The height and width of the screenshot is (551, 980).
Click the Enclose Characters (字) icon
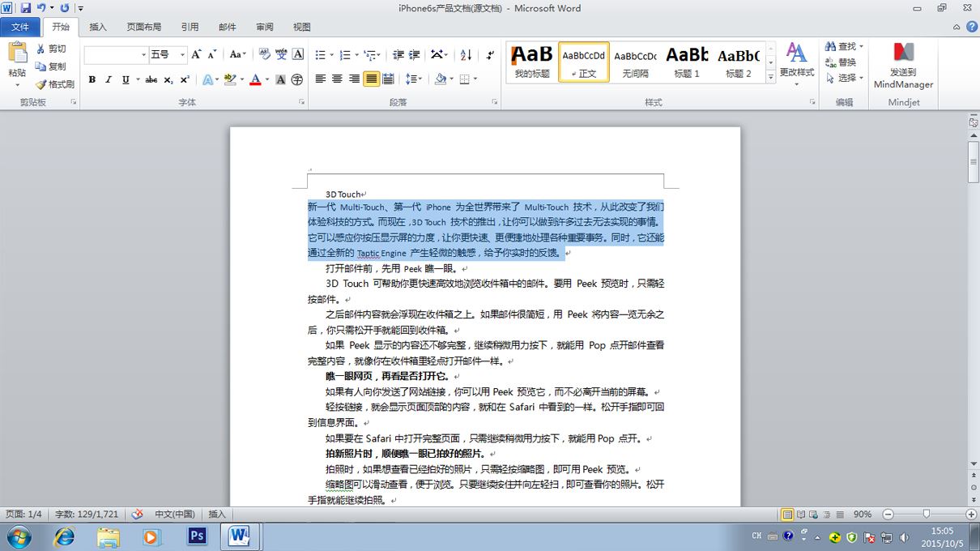(x=297, y=79)
